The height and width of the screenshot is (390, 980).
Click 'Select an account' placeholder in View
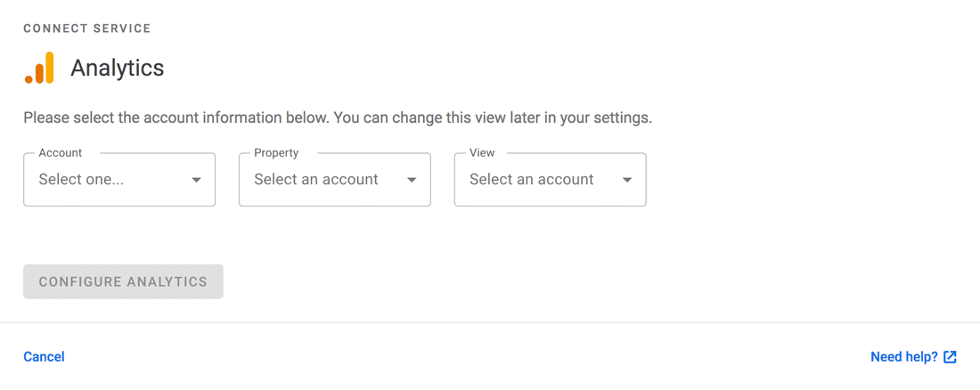(x=531, y=180)
